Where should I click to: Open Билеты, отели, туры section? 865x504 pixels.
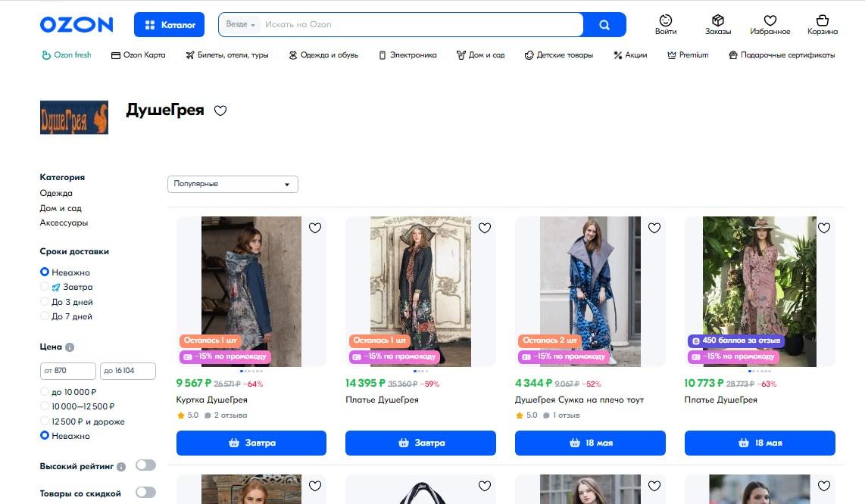(x=226, y=55)
